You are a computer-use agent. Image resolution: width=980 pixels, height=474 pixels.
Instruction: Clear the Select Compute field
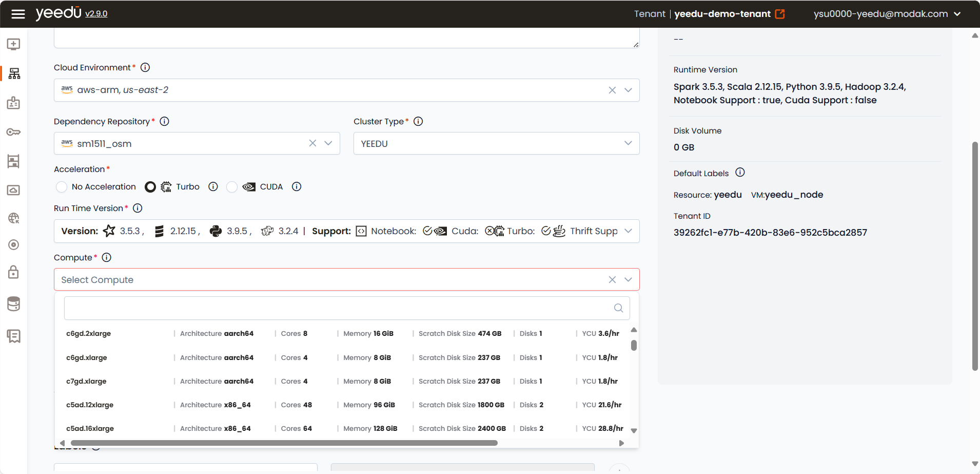612,280
